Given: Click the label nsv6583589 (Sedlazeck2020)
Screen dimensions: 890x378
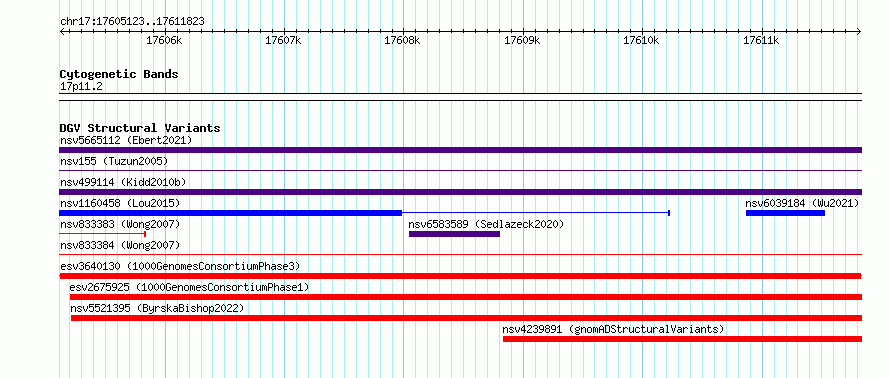Looking at the screenshot, I should click(x=486, y=224).
